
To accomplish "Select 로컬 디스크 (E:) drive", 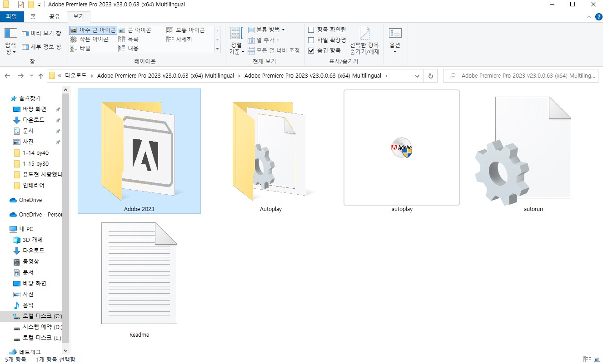I will [42, 338].
